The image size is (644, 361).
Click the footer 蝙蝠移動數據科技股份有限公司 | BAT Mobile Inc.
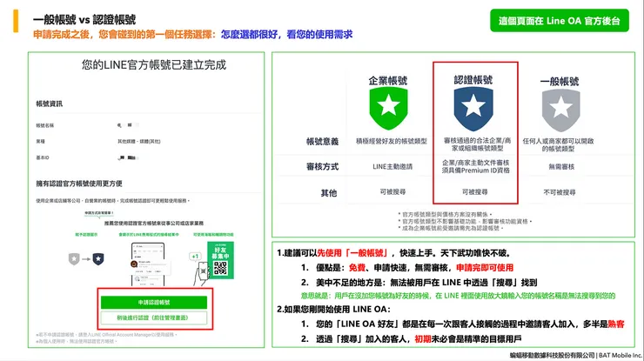coord(576,355)
